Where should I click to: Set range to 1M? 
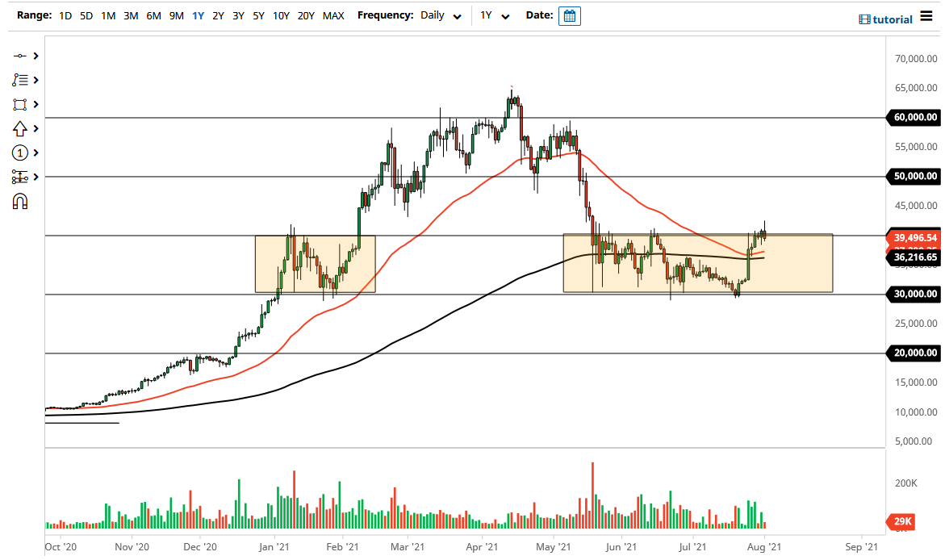[x=108, y=15]
